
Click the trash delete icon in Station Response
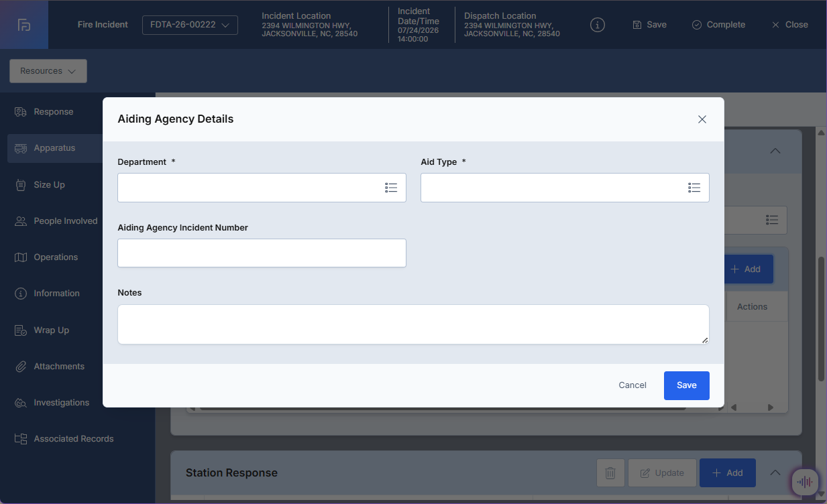pyautogui.click(x=610, y=473)
